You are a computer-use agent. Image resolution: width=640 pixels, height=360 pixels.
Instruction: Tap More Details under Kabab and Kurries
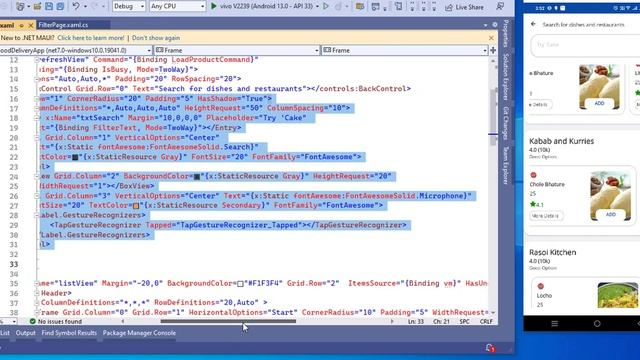pyautogui.click(x=545, y=216)
